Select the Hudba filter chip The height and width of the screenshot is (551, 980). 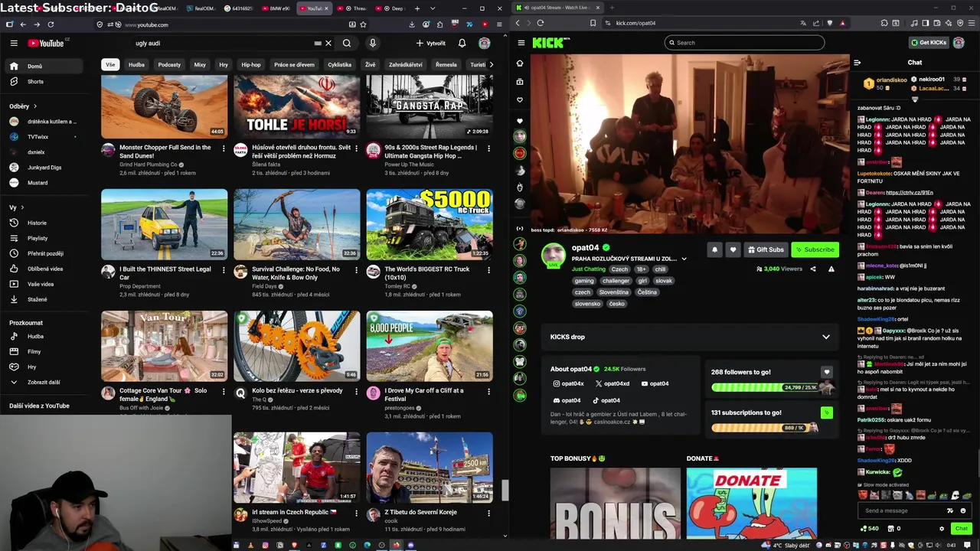[x=136, y=65]
